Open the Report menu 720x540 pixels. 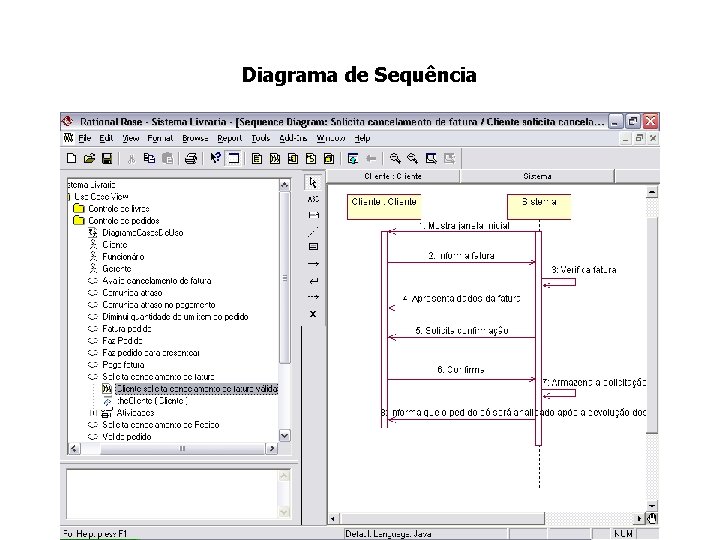tap(230, 138)
